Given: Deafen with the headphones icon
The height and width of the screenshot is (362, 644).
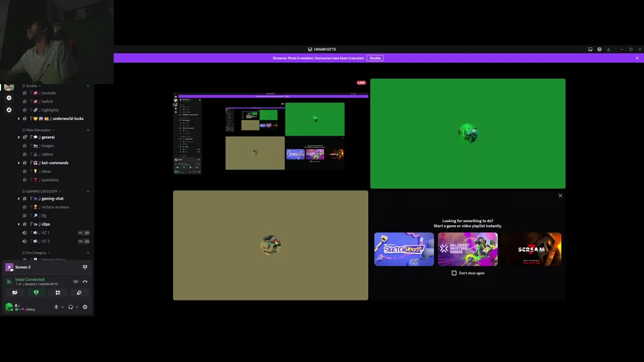Looking at the screenshot, I should [70, 307].
